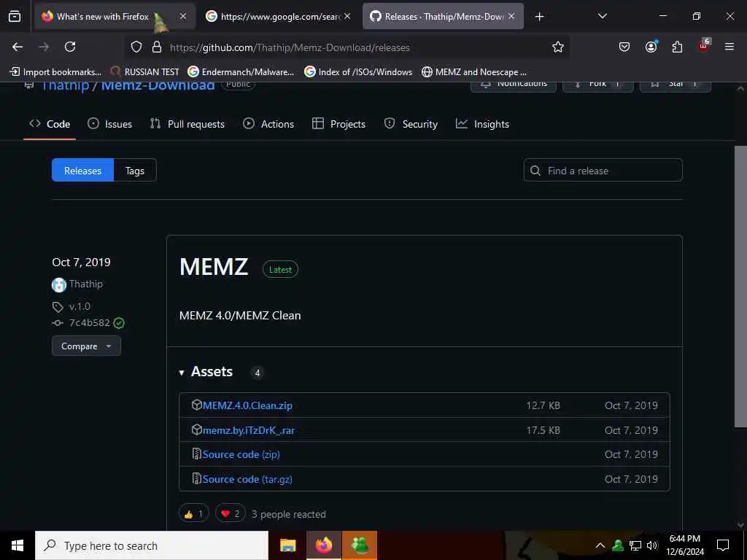This screenshot has height=560, width=747.
Task: Open the RUSSIAN TEST bookmark
Action: [145, 72]
